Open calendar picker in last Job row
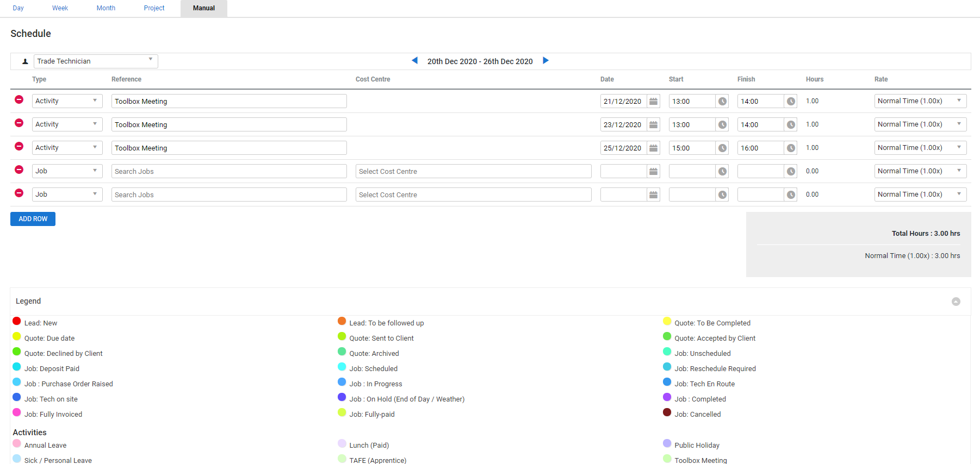980x464 pixels. point(654,195)
